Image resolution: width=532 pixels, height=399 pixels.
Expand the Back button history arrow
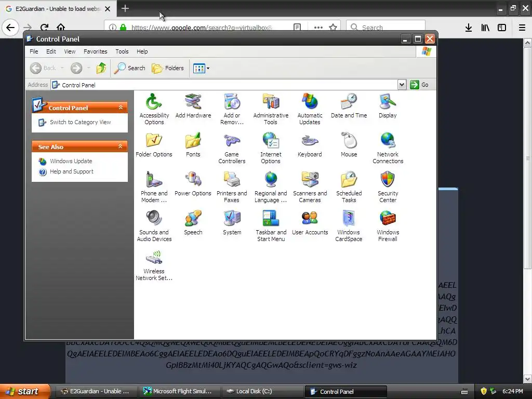pyautogui.click(x=62, y=68)
